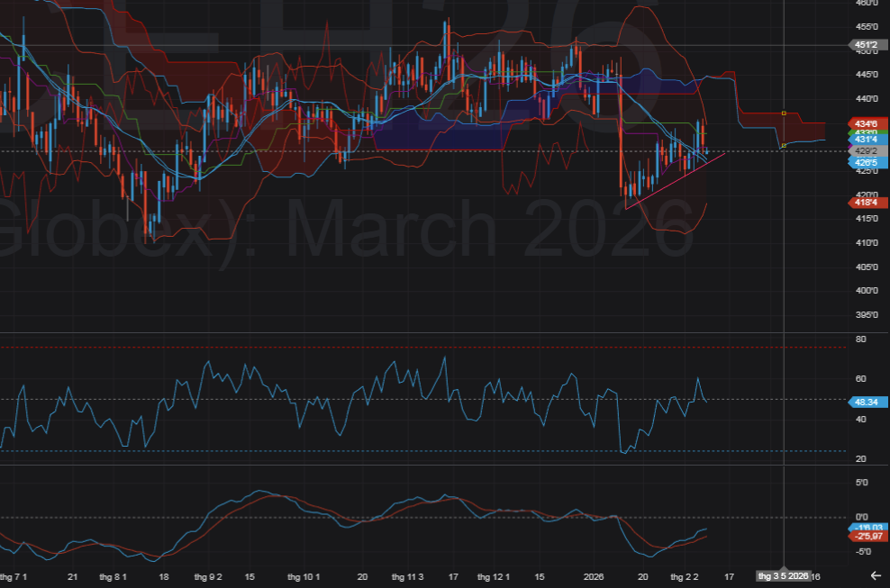Click the blue MACD value label above the red one
The height and width of the screenshot is (588, 890).
(x=868, y=529)
